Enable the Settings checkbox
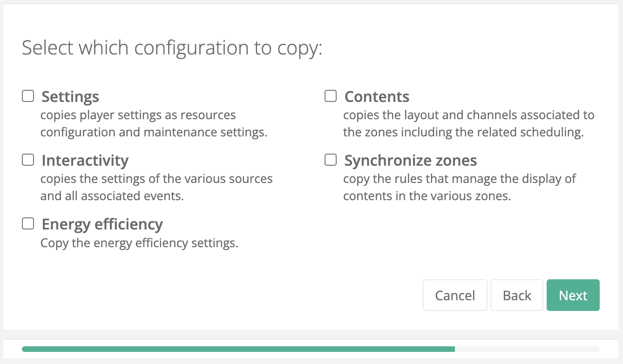This screenshot has height=364, width=623. 28,96
